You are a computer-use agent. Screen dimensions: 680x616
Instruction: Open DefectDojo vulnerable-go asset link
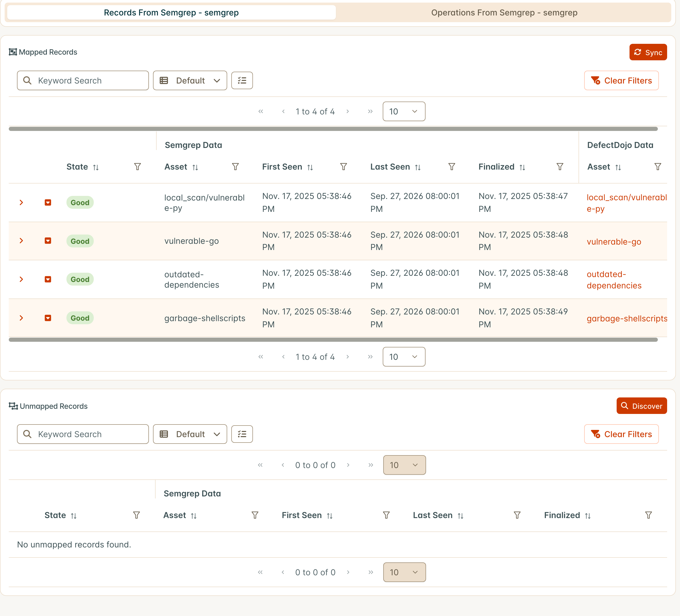[x=614, y=242]
